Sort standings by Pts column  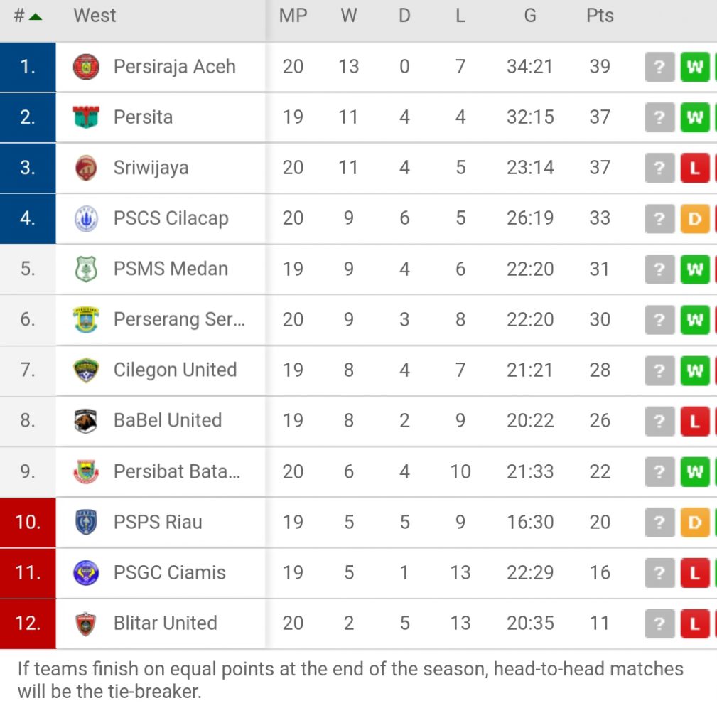point(600,16)
